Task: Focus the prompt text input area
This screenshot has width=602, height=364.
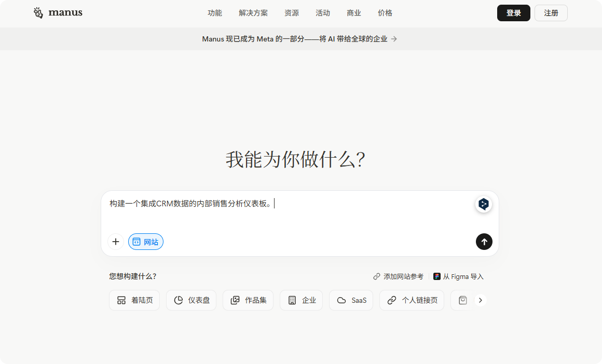Action: tap(291, 213)
